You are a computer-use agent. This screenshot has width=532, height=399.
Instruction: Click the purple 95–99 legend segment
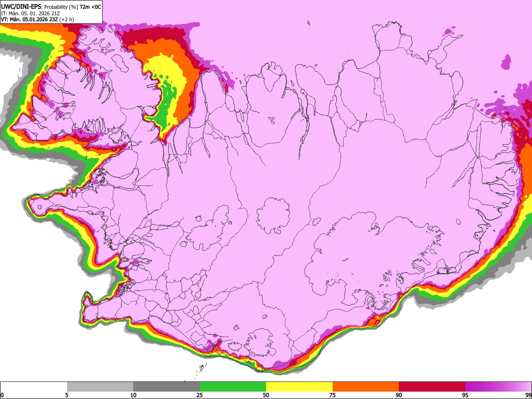click(x=498, y=387)
